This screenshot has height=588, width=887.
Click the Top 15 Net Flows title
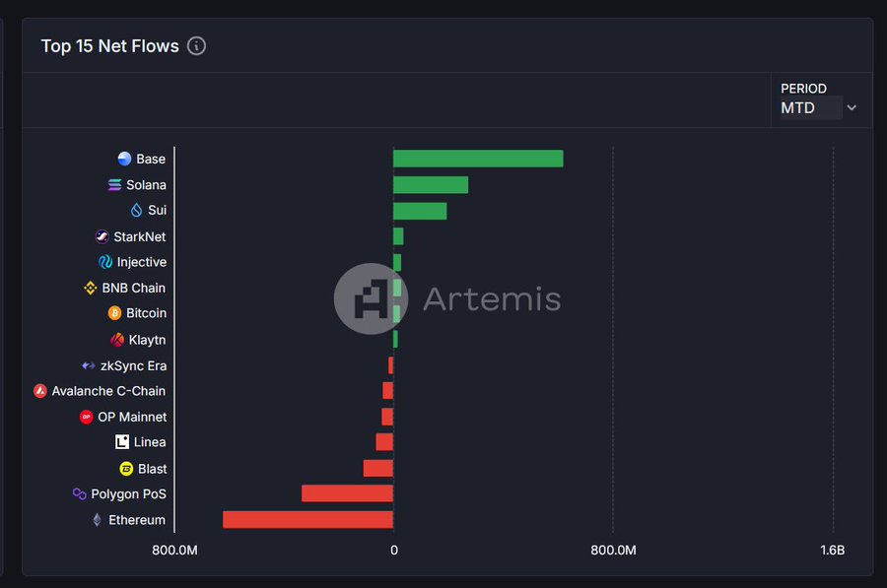coord(109,45)
